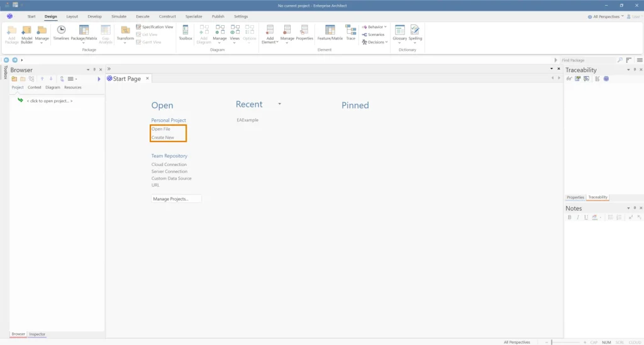Switch to the Layout ribbon tab
Screen dimensions: 644x345
[72, 16]
